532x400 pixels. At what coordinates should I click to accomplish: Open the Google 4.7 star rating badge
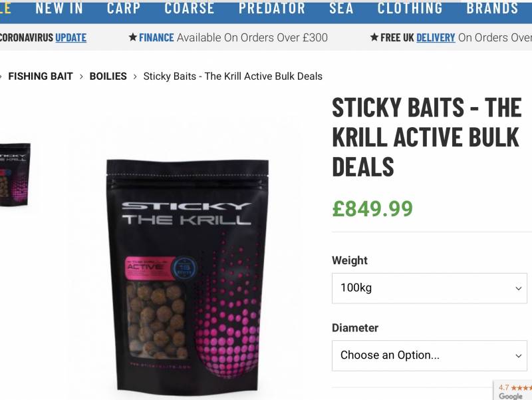point(513,391)
